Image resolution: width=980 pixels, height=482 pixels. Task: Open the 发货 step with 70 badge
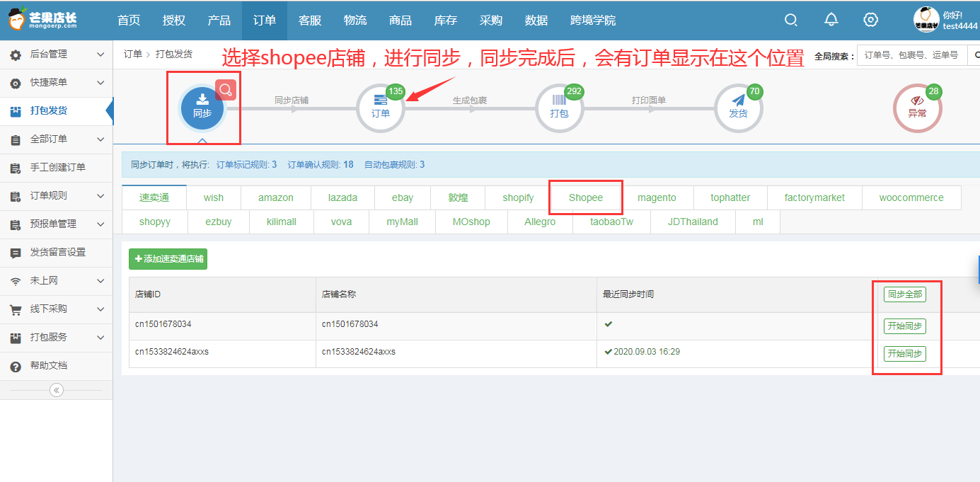(x=738, y=108)
